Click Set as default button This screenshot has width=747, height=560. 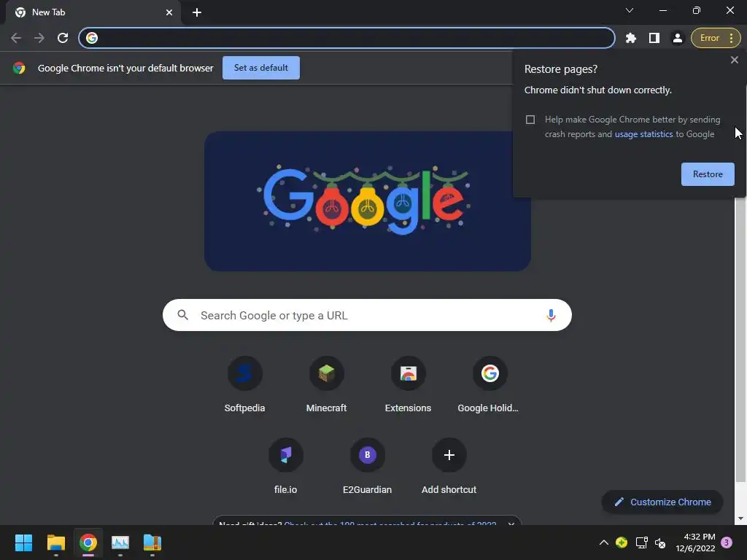pos(261,68)
